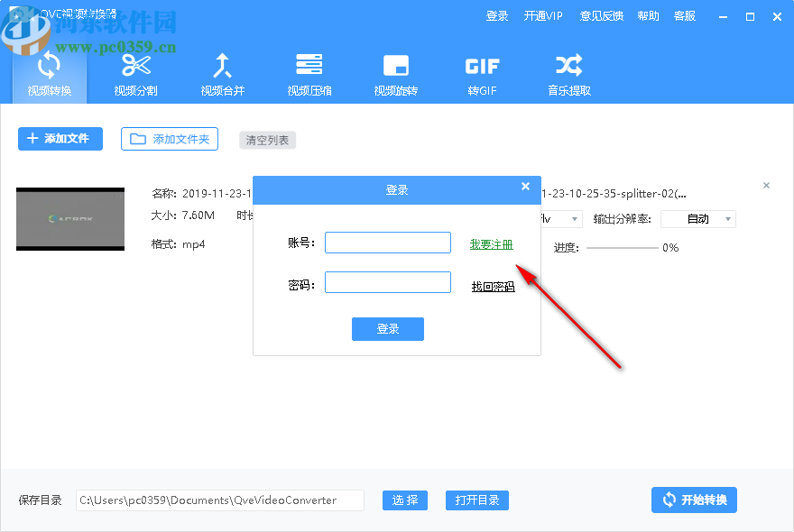Open the 帮助 menu
Viewport: 794px width, 532px height.
tap(648, 15)
